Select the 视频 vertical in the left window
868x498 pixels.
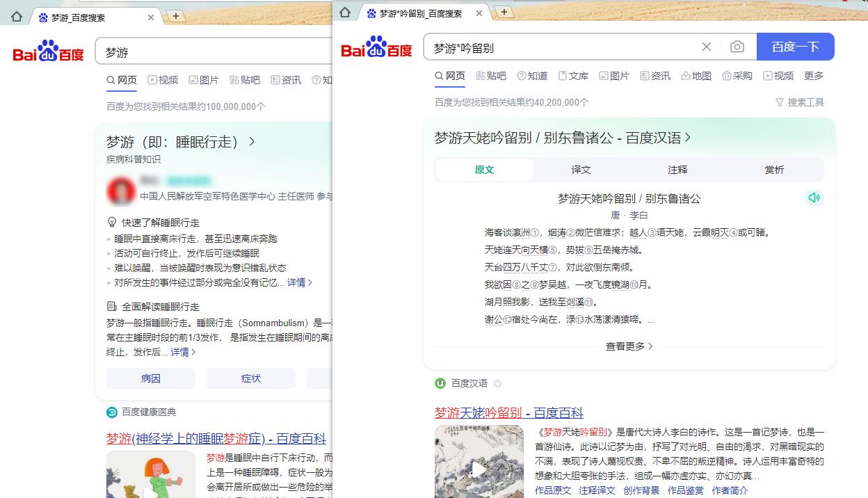pyautogui.click(x=163, y=80)
